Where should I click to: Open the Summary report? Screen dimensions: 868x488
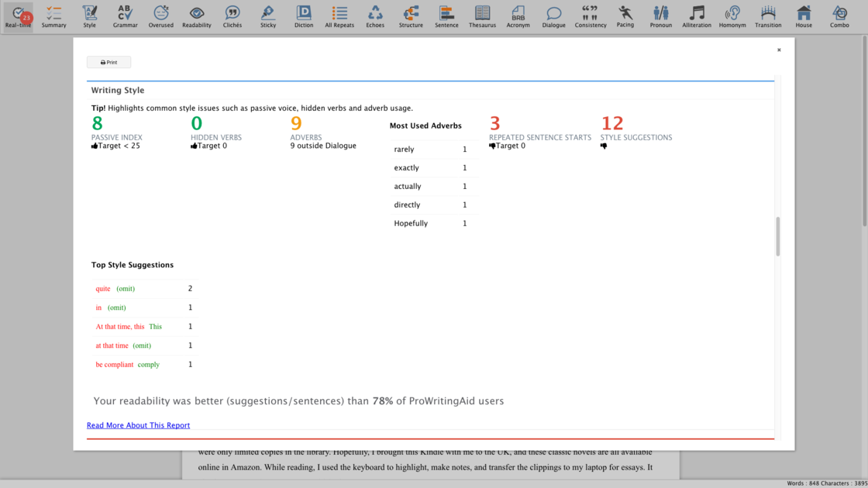click(53, 16)
